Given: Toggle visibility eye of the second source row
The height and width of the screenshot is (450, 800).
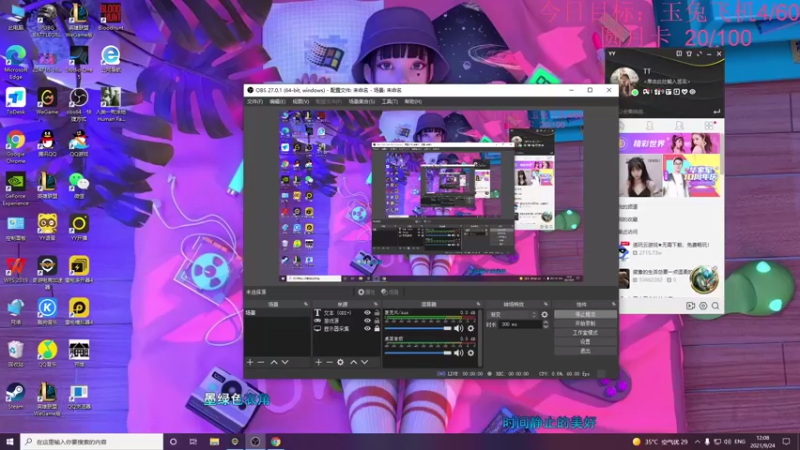Looking at the screenshot, I should coord(367,321).
